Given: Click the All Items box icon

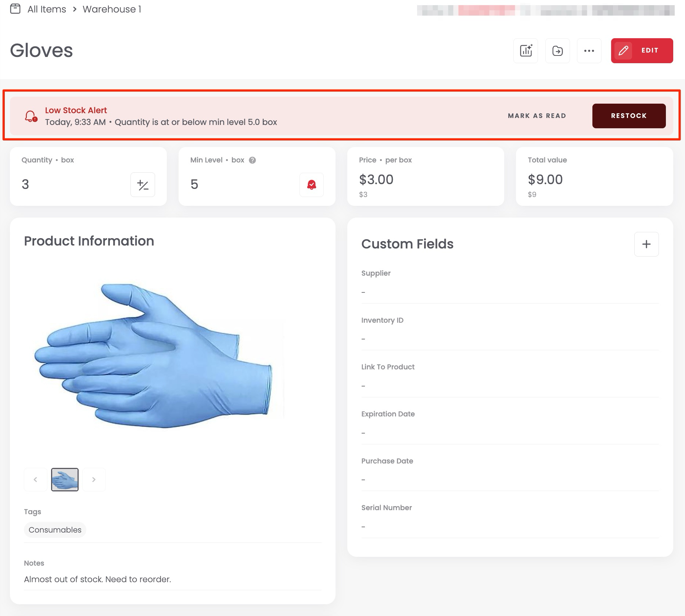Looking at the screenshot, I should (15, 9).
